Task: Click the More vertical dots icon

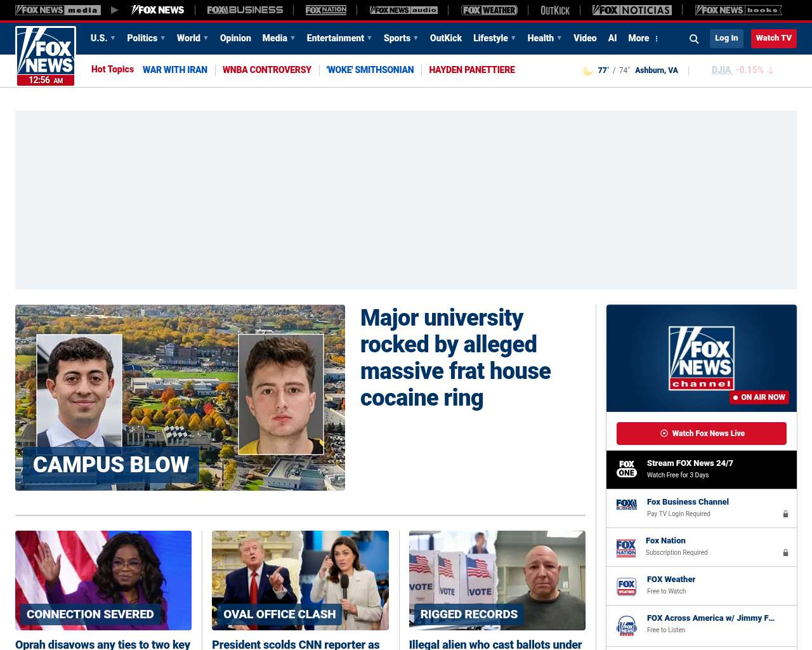Action: pos(657,39)
